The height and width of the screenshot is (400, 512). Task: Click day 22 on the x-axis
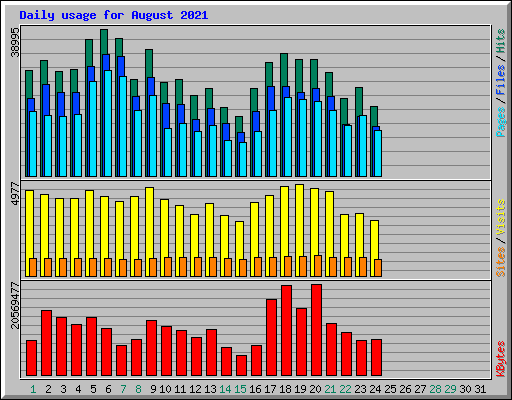coord(345,389)
